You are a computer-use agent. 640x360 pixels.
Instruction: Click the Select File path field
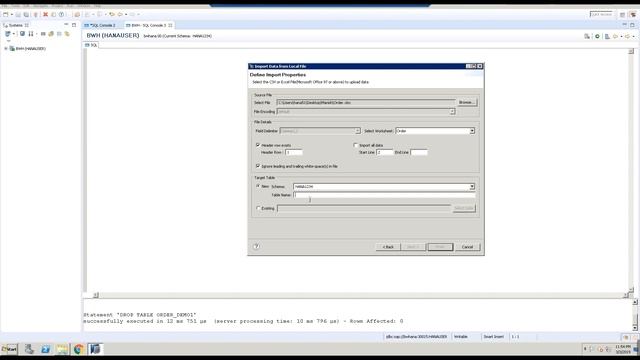point(366,102)
